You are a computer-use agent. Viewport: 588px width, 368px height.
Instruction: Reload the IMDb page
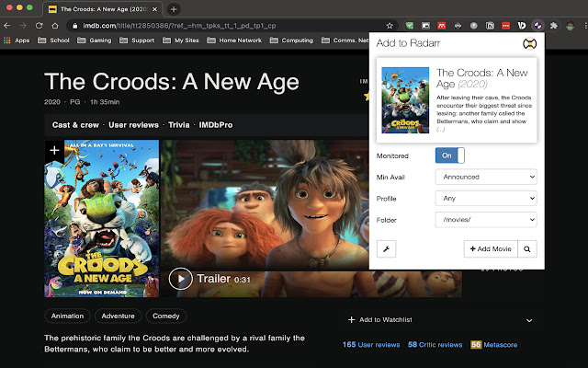(x=39, y=26)
